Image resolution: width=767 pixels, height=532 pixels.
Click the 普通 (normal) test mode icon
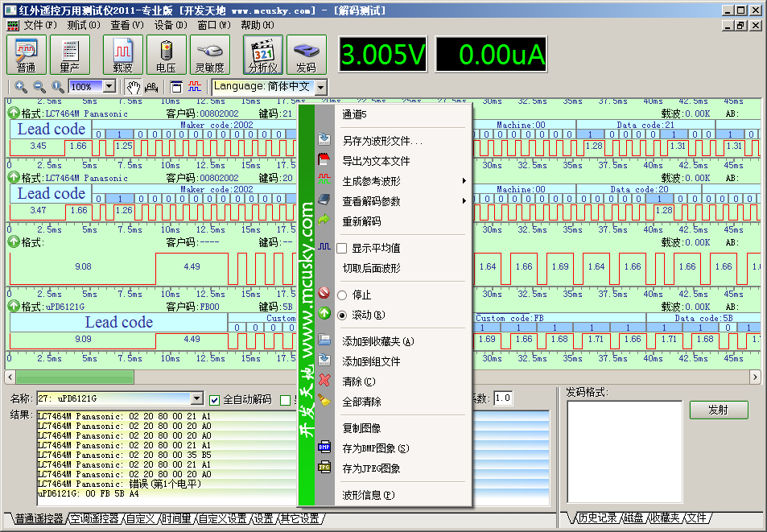[27, 55]
